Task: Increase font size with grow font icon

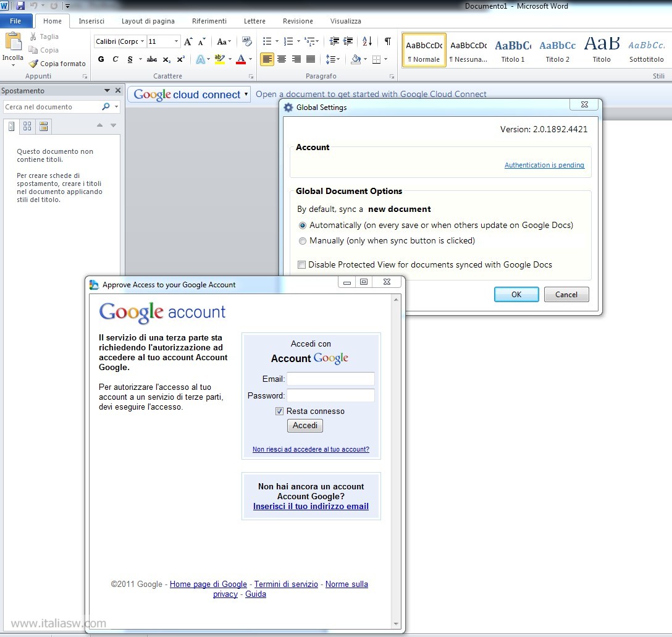Action: [x=188, y=41]
